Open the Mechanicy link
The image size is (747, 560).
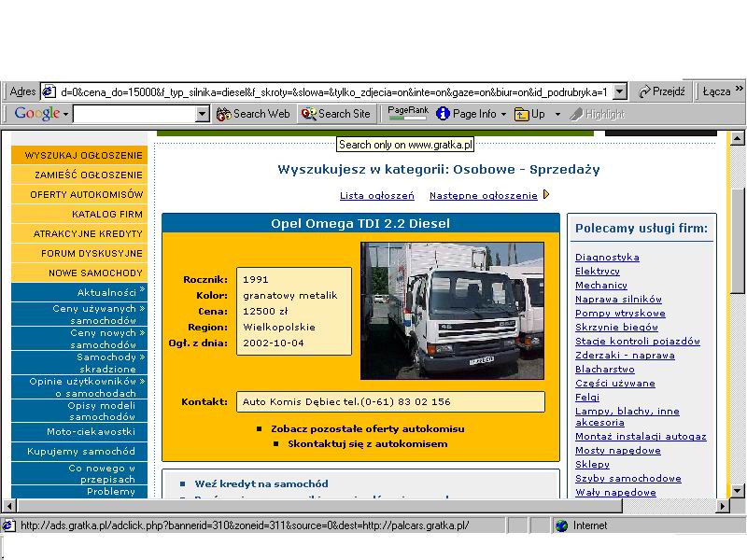pos(600,286)
